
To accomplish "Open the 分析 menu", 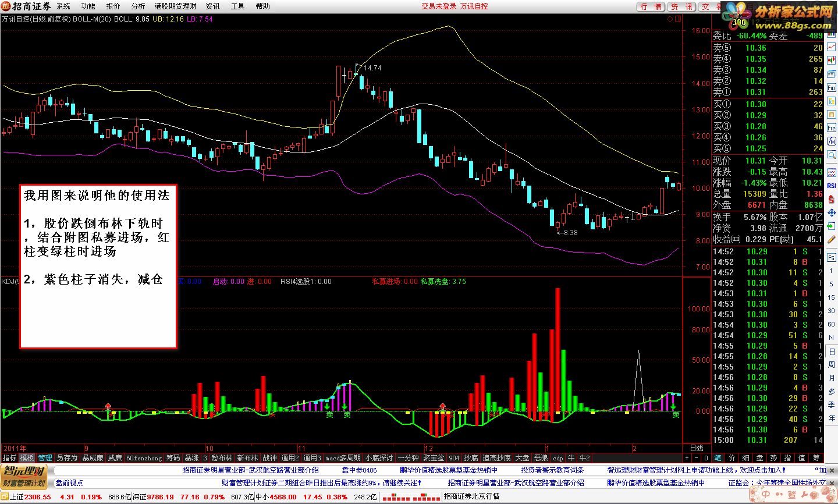I will 138,6.
